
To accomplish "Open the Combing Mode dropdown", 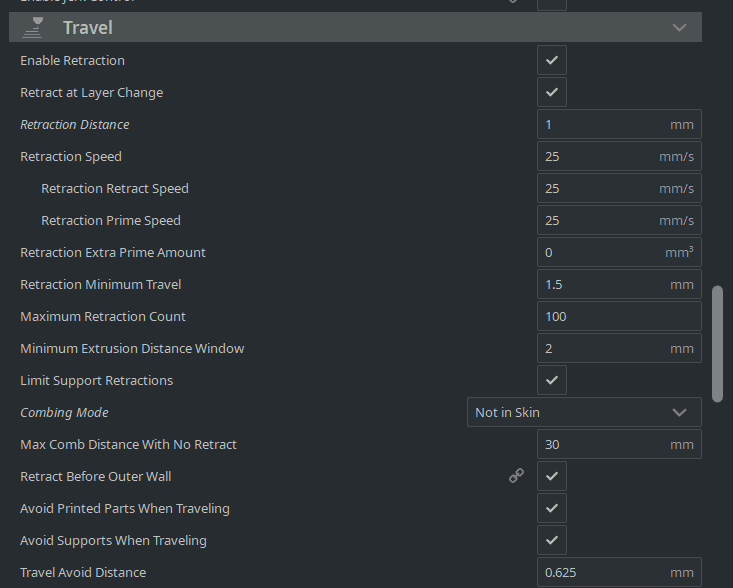I will pyautogui.click(x=584, y=412).
